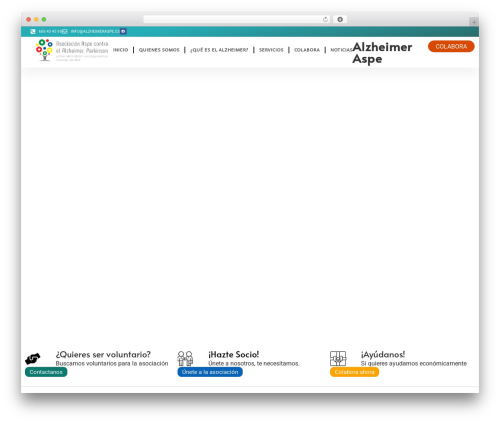Click the two-people member icon
The width and height of the screenshot is (500, 423).
point(185,358)
